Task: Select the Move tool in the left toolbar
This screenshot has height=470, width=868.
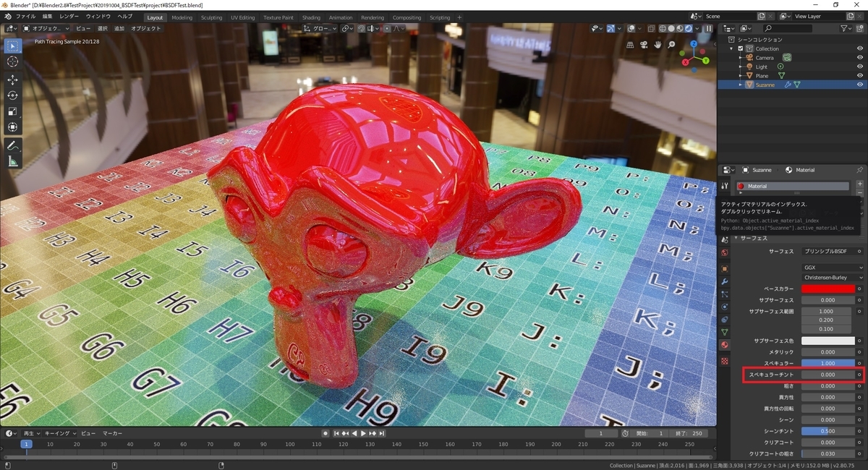Action: [12, 79]
